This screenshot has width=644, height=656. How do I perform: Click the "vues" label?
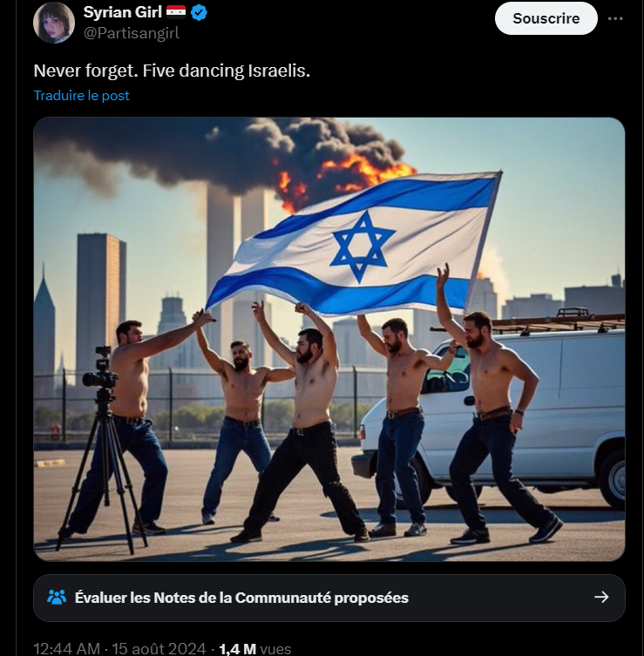pyautogui.click(x=275, y=648)
